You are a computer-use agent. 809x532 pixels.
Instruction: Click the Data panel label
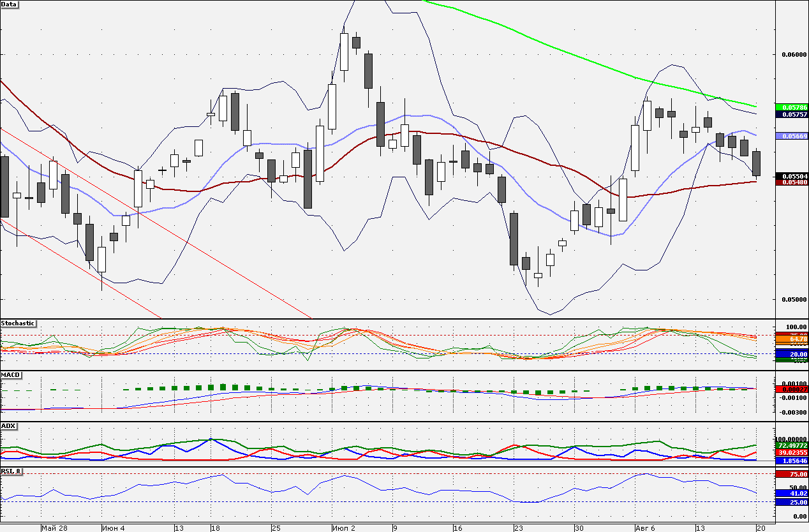tap(10, 4)
